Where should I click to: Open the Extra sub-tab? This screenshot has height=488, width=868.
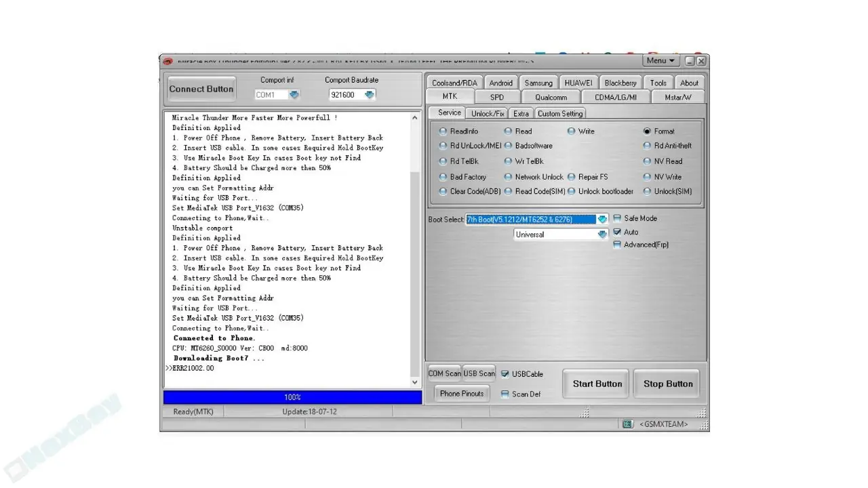coord(521,113)
